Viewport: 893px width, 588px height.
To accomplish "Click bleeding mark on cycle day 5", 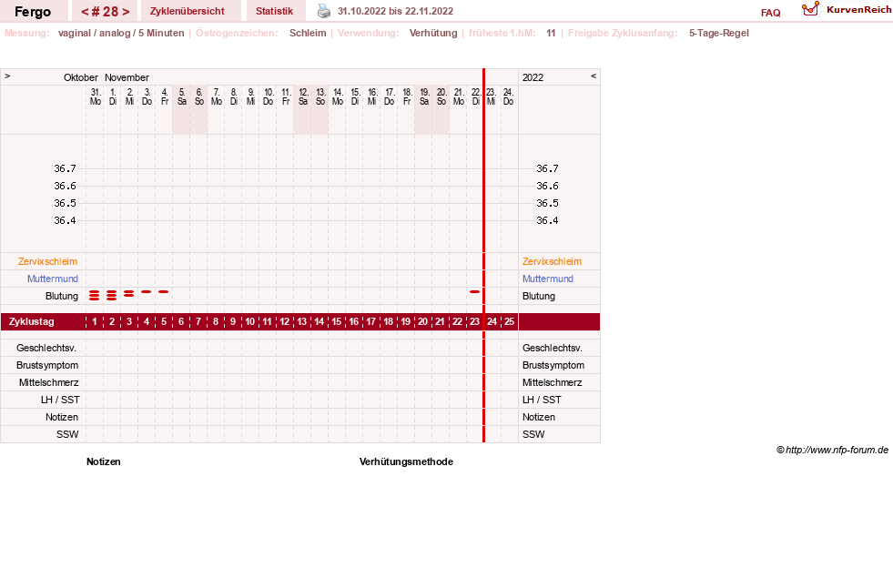I will click(x=164, y=291).
